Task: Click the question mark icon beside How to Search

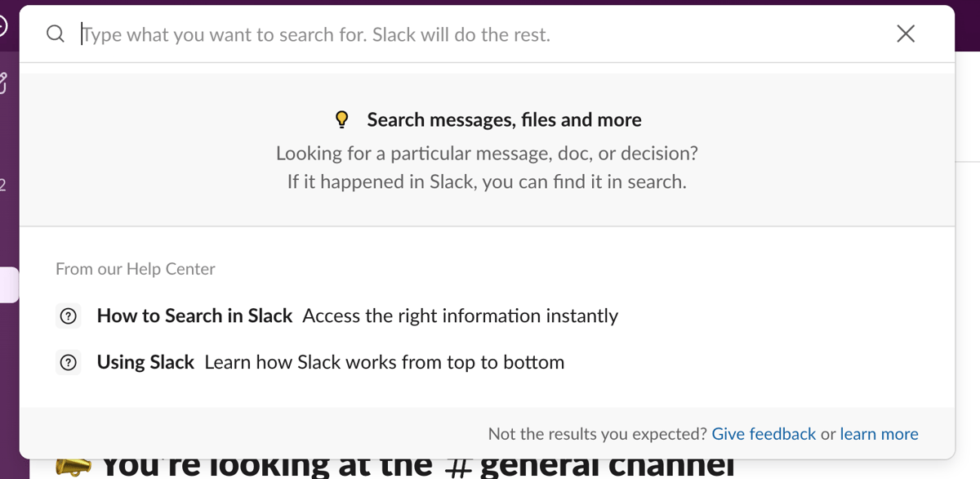Action: coord(69,316)
